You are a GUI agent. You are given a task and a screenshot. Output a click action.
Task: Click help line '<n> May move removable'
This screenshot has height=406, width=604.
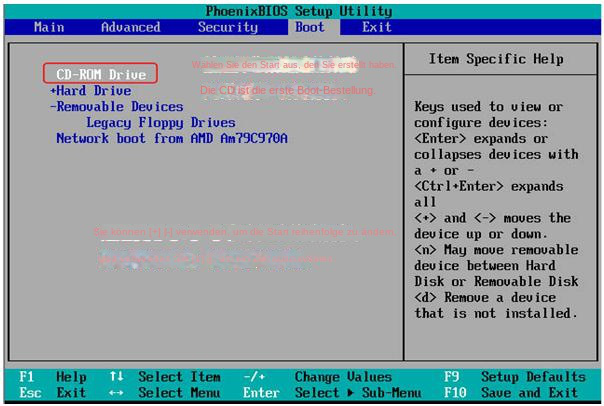tap(496, 250)
